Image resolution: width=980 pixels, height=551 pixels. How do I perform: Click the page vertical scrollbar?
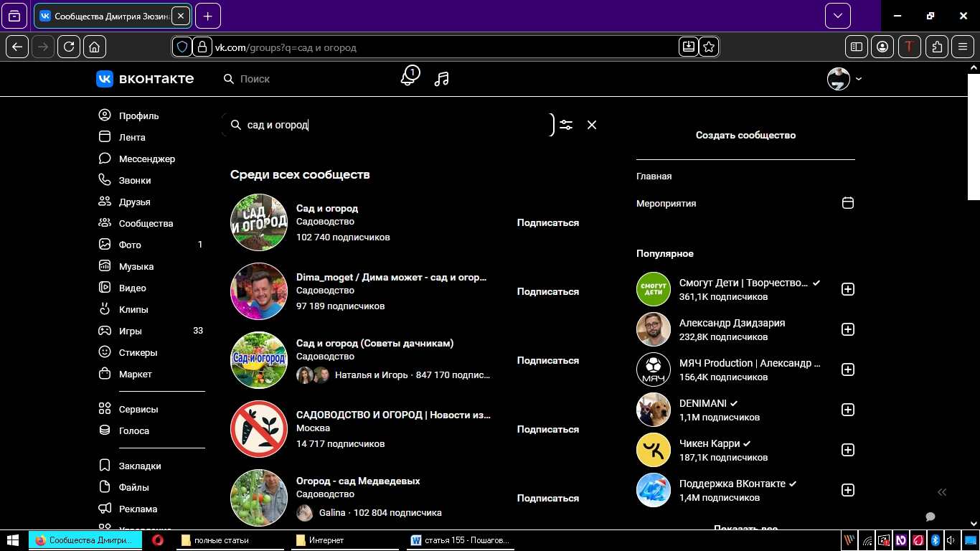(974, 136)
